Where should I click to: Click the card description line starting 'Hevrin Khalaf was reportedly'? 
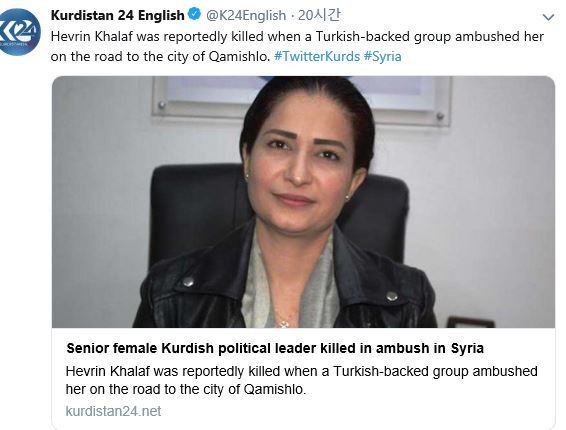[302, 371]
